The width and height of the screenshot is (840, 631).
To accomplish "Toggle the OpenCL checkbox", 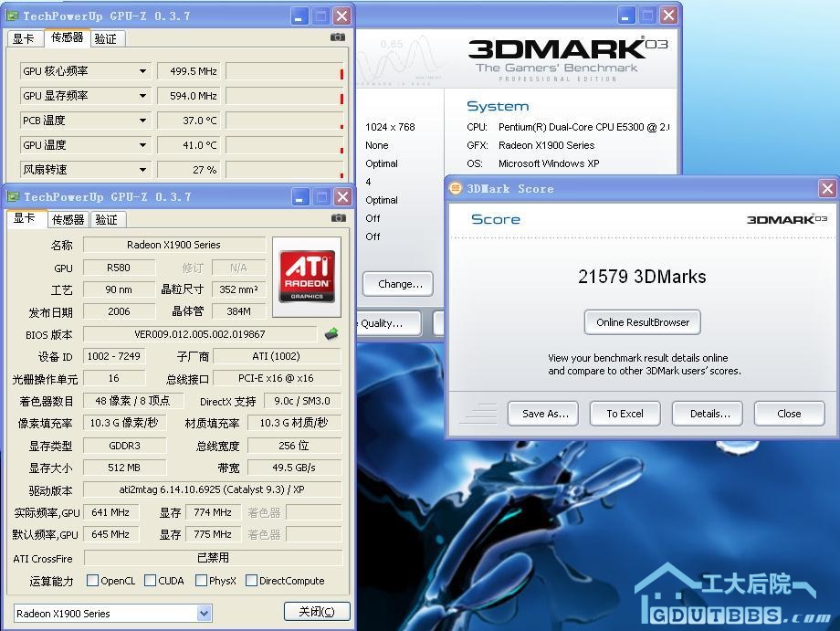I will (93, 580).
